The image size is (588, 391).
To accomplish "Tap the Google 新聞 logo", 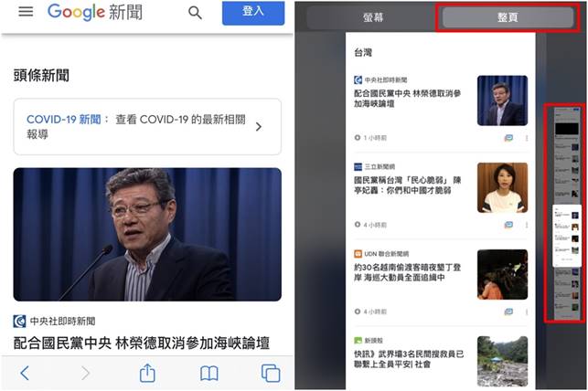I will tap(95, 13).
